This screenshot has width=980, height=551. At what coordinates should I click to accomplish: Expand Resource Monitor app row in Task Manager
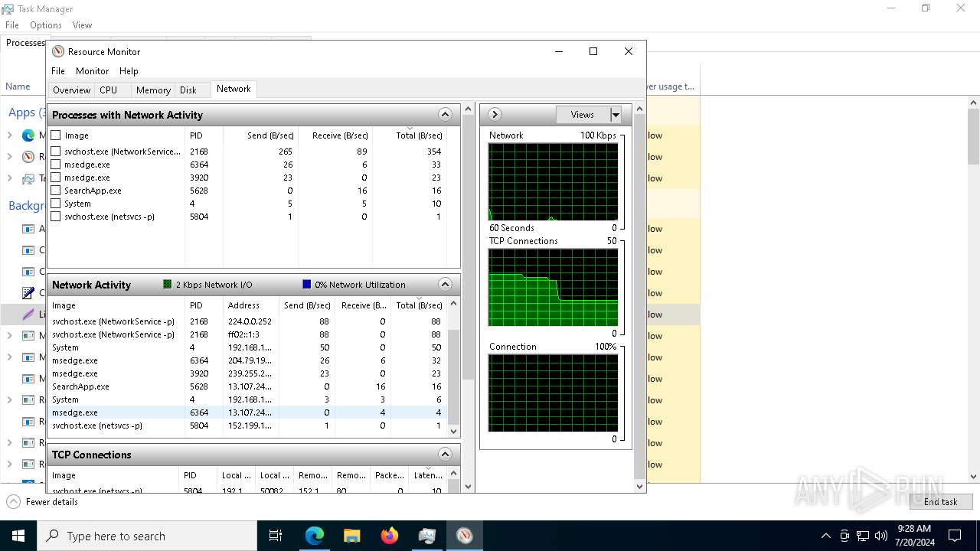[9, 157]
